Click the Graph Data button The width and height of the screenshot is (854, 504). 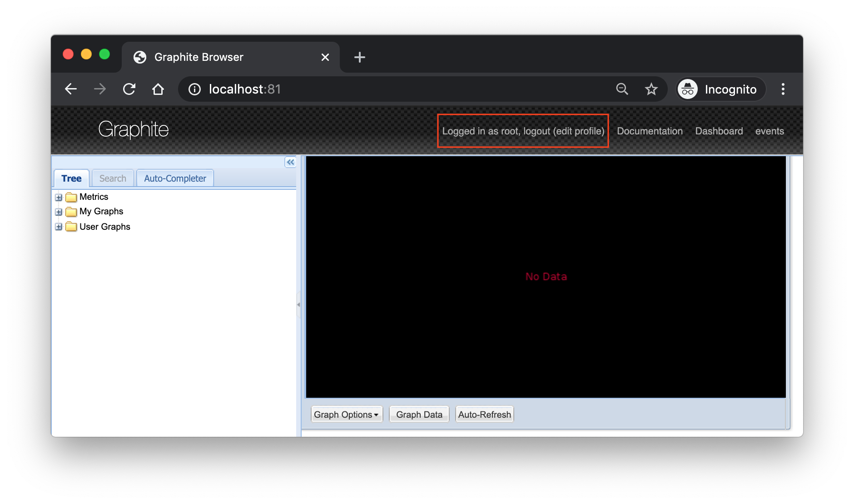(419, 415)
